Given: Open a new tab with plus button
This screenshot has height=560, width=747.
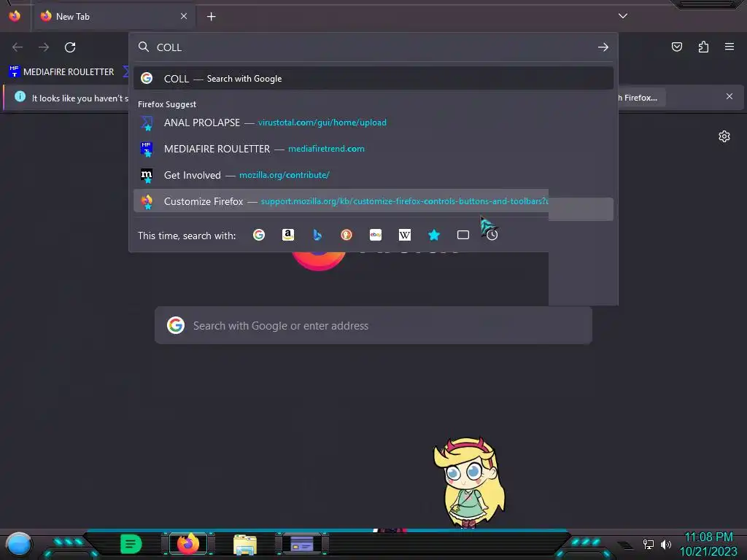Looking at the screenshot, I should (211, 17).
